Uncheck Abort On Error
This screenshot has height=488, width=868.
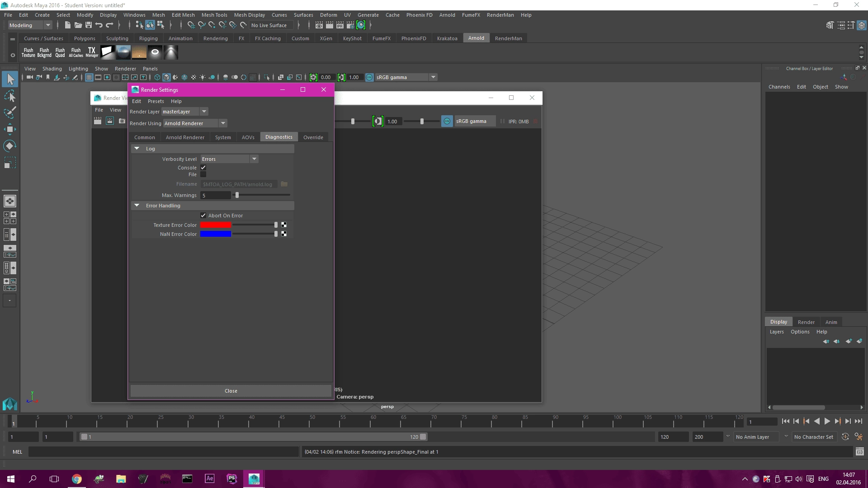click(x=203, y=216)
